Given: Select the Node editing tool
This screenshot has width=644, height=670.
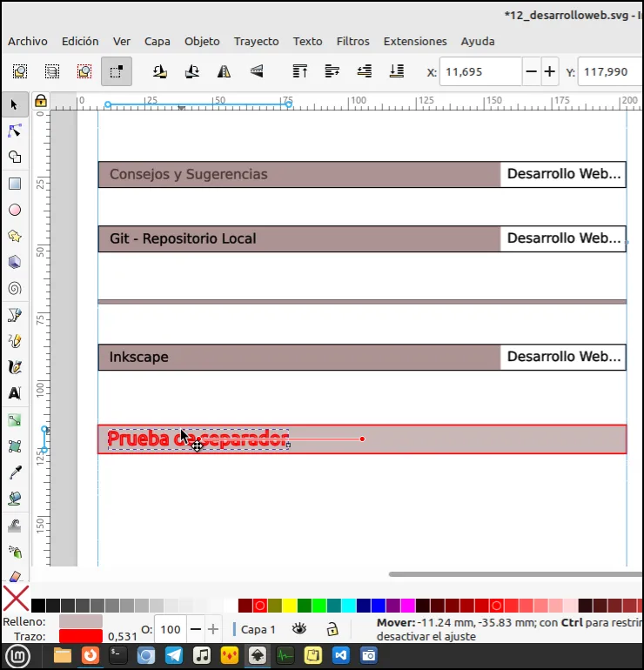Looking at the screenshot, I should coord(15,131).
